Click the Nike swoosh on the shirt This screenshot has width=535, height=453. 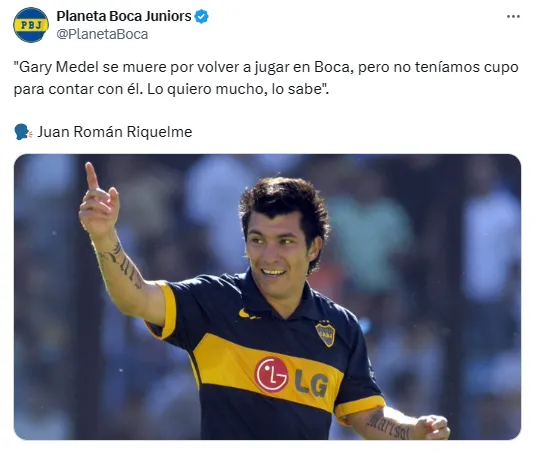249,314
